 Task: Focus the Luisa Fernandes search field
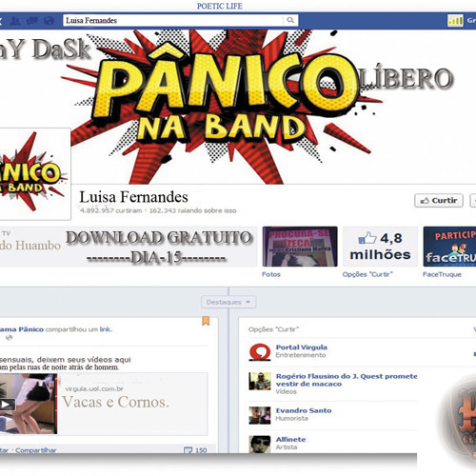click(x=181, y=20)
